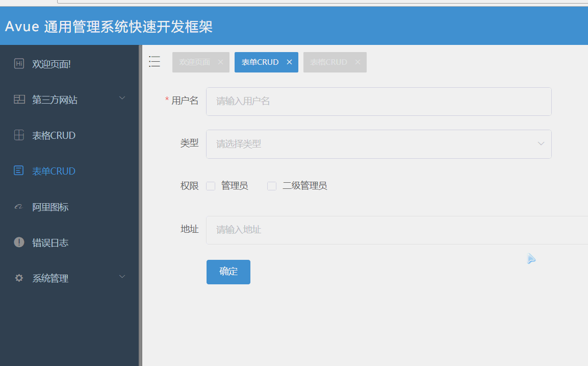Click the 系统管理 gear icon
The width and height of the screenshot is (588, 366).
(19, 278)
